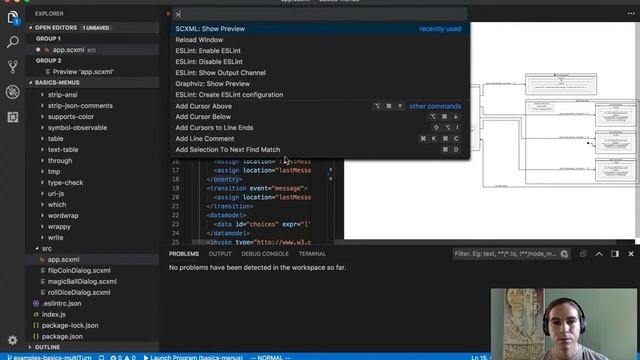This screenshot has width=640, height=360.
Task: Switch to the OUTPUT tab
Action: 220,254
